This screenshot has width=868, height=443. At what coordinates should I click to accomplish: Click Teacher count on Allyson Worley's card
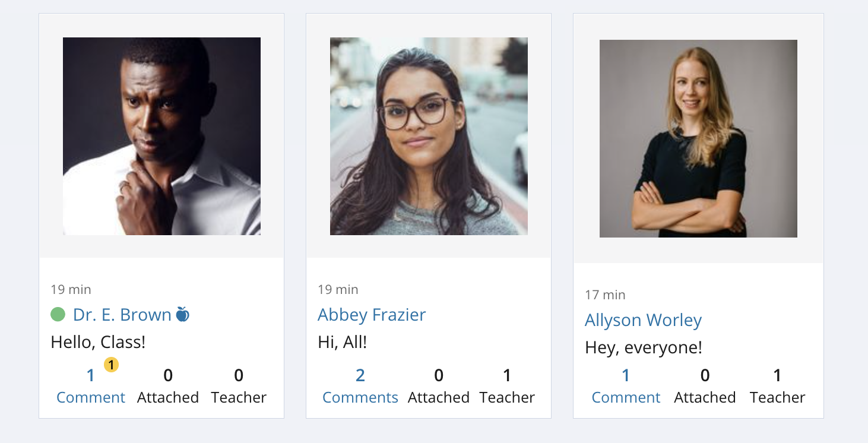(777, 387)
